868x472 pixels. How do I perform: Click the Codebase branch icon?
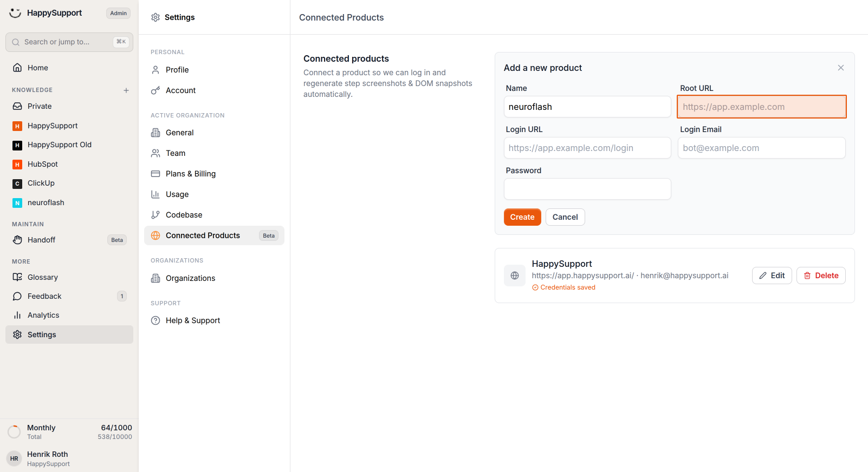pyautogui.click(x=156, y=215)
